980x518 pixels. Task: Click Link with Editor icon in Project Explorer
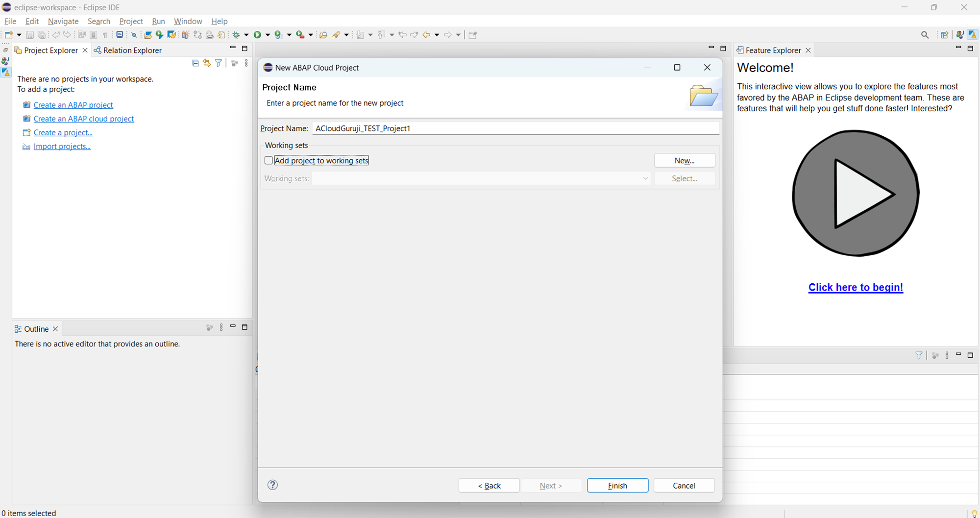207,63
